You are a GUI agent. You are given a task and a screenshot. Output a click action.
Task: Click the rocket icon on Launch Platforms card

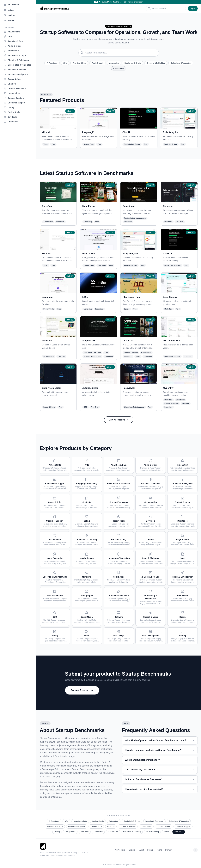pos(151,554)
